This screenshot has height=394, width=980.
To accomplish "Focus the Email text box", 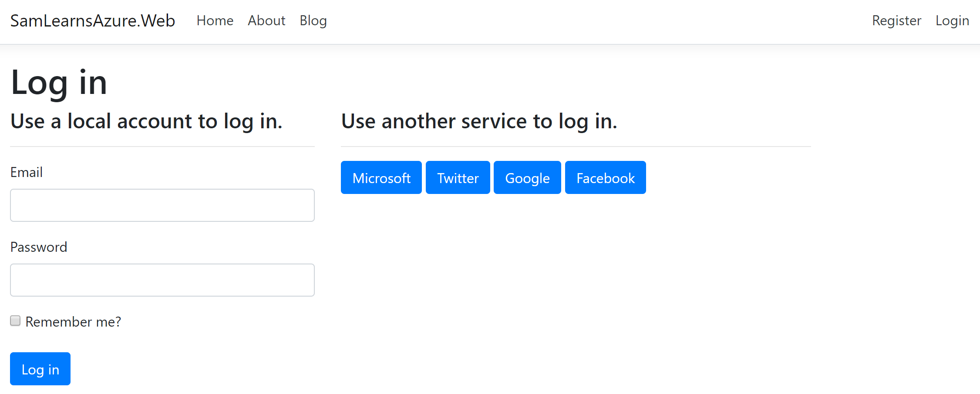I will 162,205.
